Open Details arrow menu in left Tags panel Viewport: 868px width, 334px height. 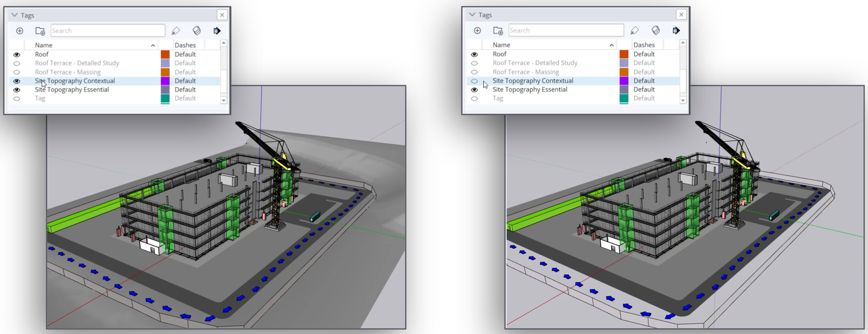[217, 31]
